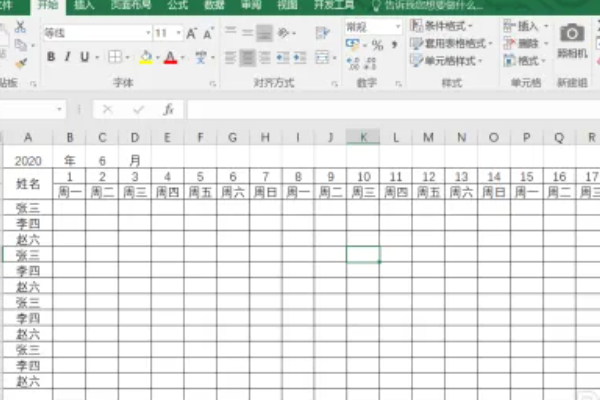Open 字体 group dialog launcher
Screen dimensions: 600x400
tap(213, 84)
